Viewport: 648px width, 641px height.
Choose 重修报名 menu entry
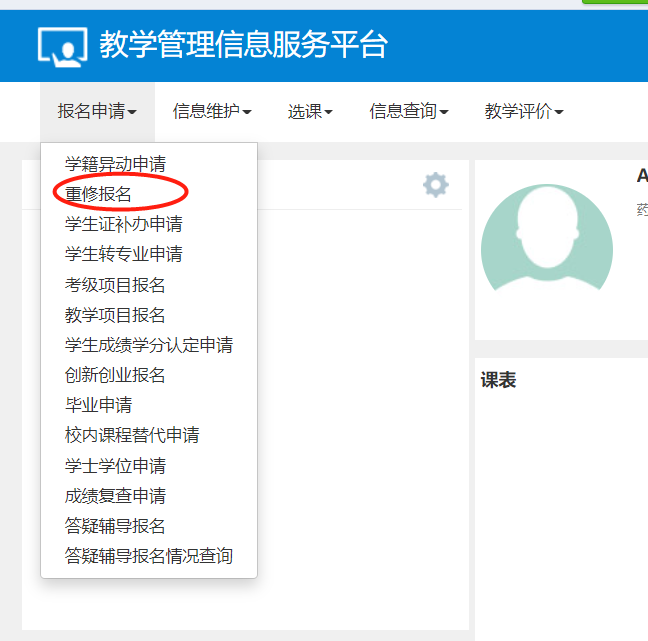[x=98, y=194]
